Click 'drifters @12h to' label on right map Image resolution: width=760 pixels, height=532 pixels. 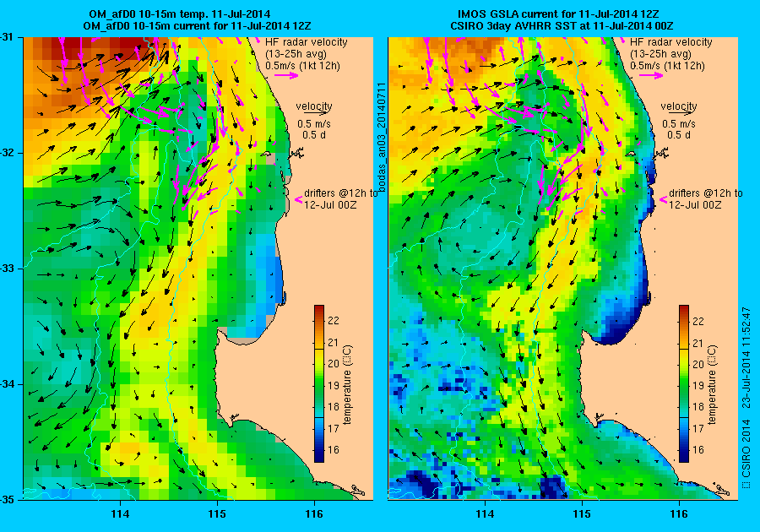coord(706,193)
